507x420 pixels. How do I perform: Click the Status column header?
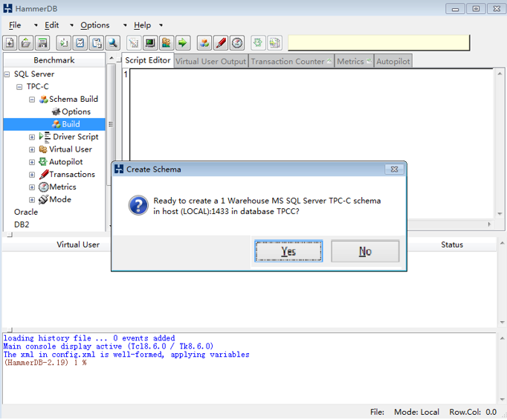[x=452, y=245]
